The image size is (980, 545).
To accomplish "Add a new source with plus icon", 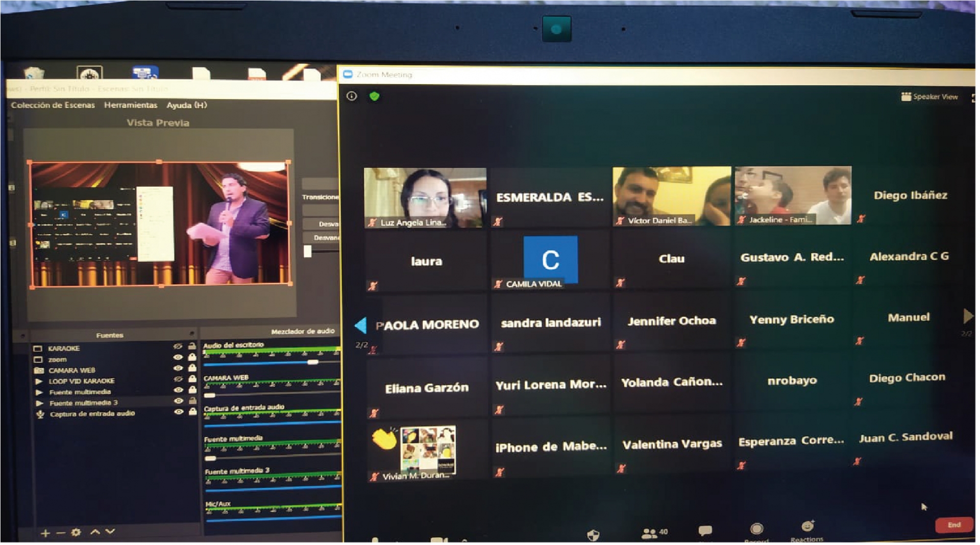I will (x=45, y=533).
